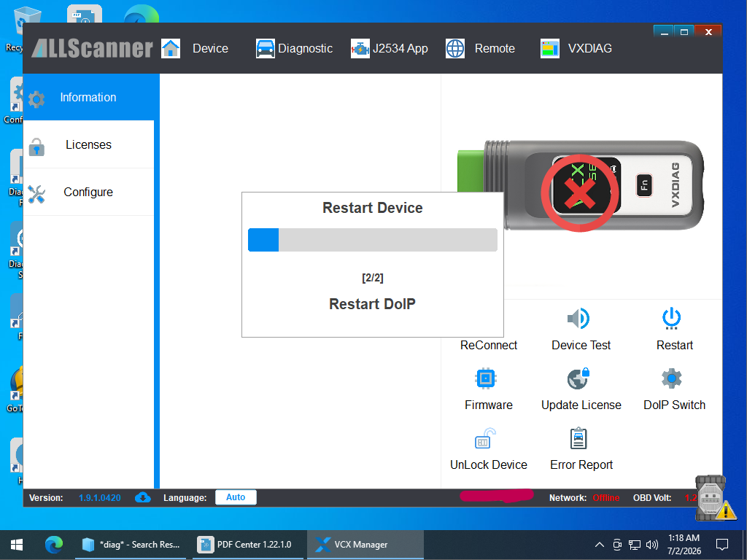Open the Diagnostic car icon

(x=265, y=49)
